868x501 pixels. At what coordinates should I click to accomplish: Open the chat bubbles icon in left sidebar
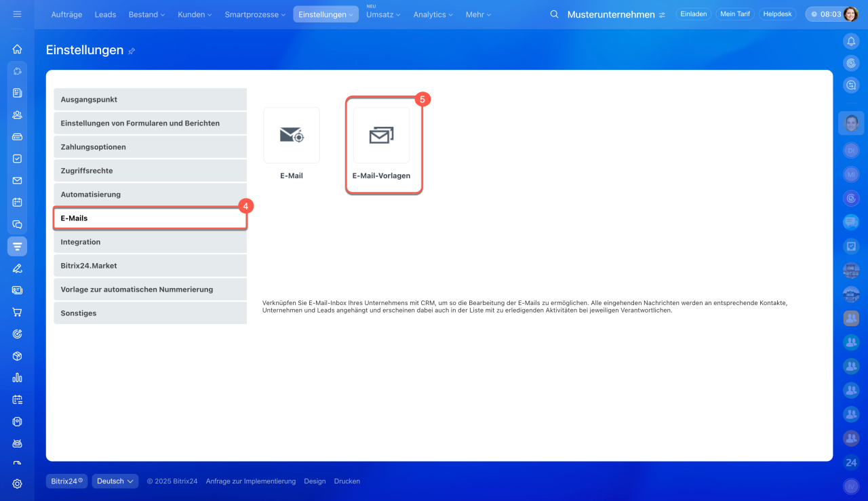[x=17, y=224]
